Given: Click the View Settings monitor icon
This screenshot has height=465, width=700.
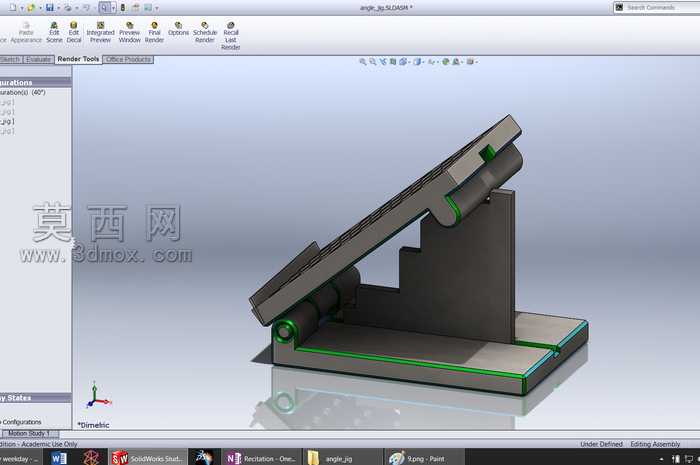Looking at the screenshot, I should (x=470, y=62).
